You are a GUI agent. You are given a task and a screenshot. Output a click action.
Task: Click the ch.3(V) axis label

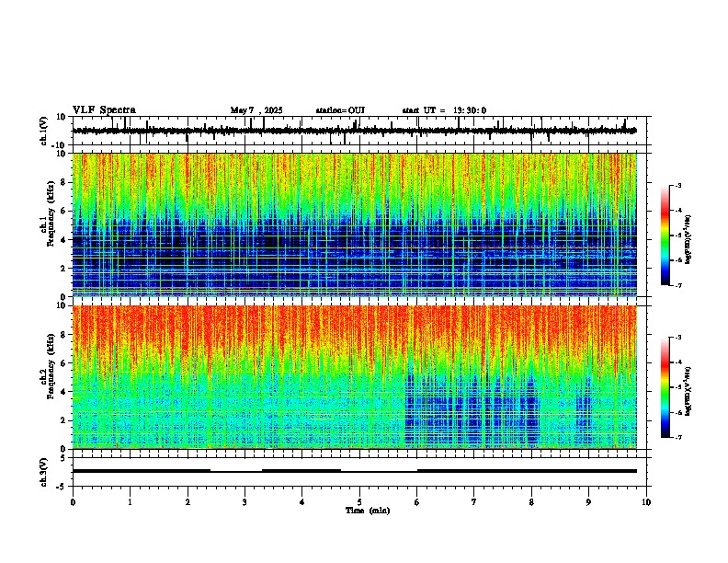coord(43,472)
